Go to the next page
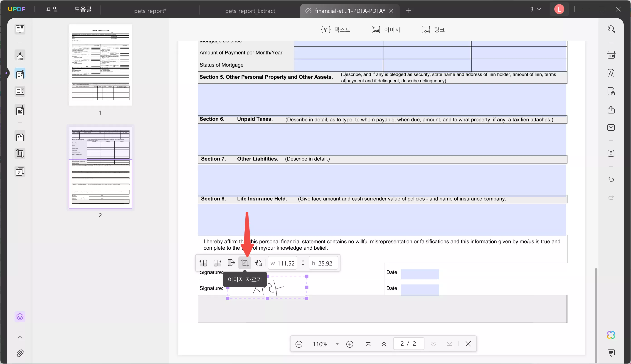The image size is (631, 364). 434,344
